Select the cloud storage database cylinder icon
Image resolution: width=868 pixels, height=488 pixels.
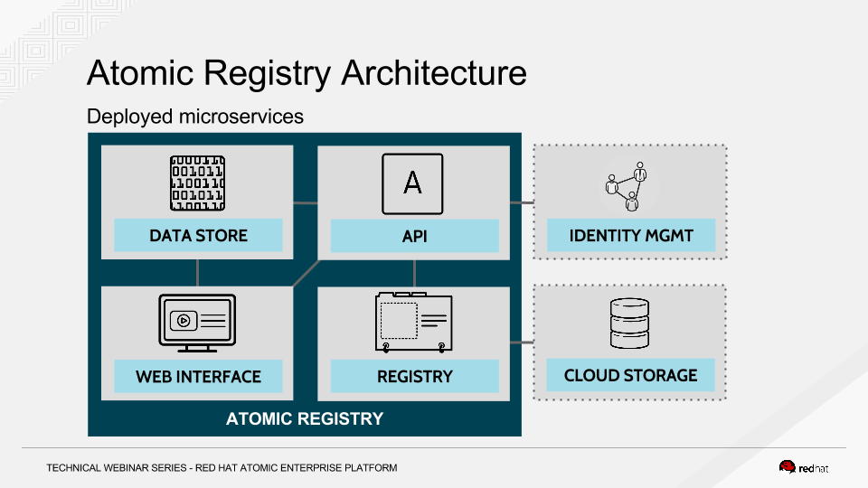click(x=630, y=324)
